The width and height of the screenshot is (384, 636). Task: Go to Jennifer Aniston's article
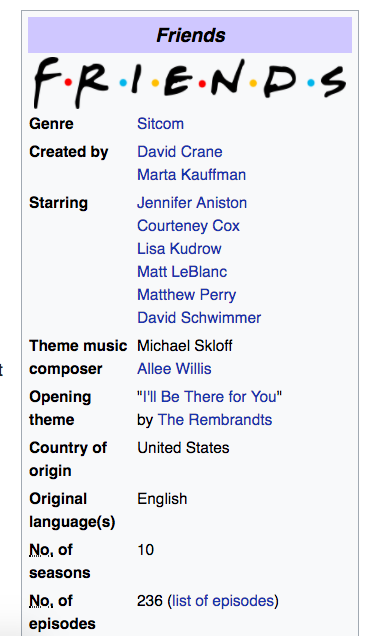(192, 203)
